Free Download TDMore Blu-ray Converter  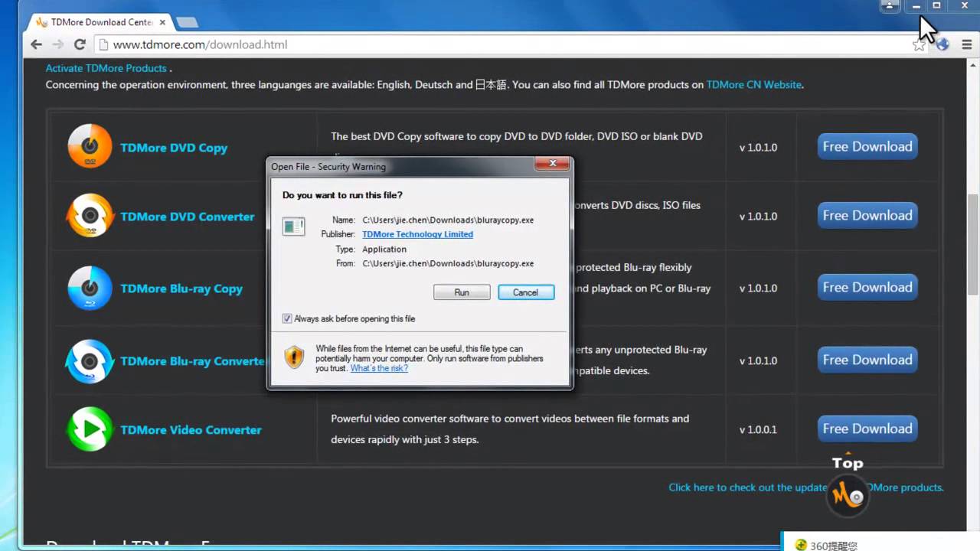867,360
